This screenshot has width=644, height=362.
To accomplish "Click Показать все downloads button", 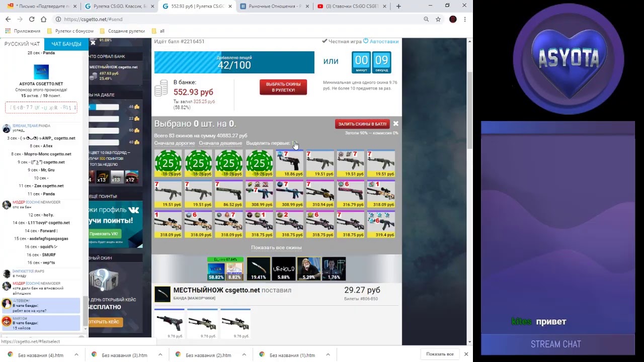I will [440, 354].
